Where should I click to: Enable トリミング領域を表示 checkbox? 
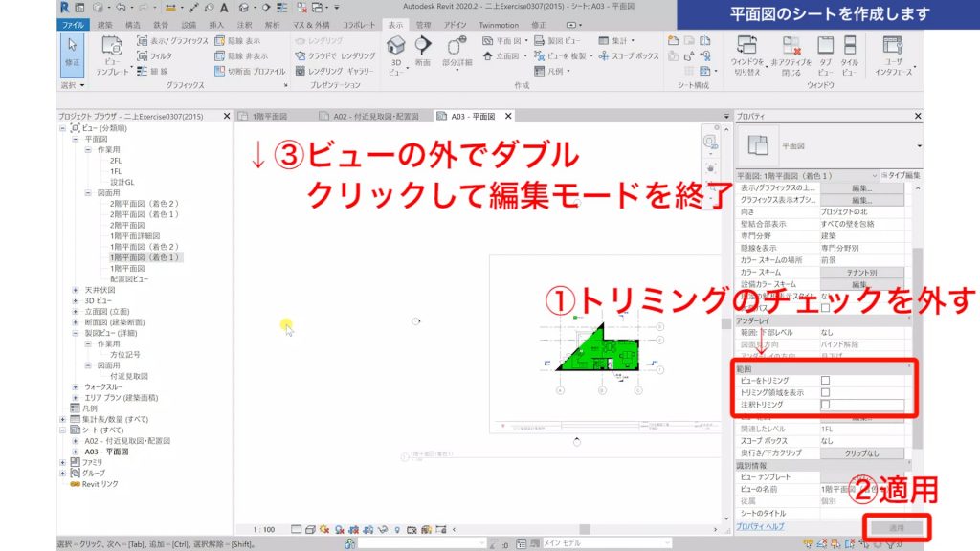pos(825,391)
